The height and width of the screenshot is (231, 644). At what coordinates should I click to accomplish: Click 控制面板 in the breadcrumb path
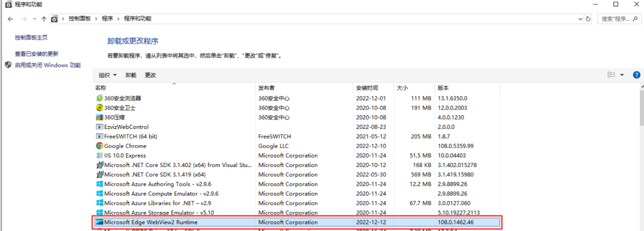point(80,18)
